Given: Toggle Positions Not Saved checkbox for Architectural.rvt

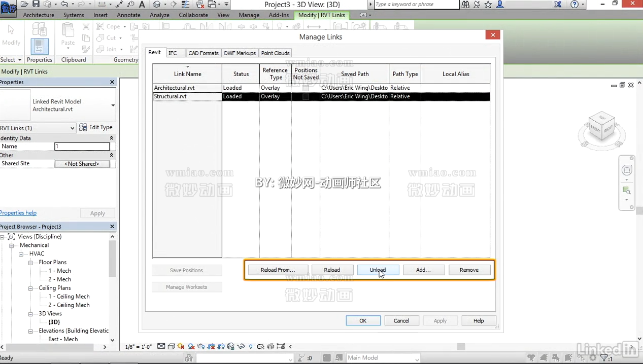Looking at the screenshot, I should [306, 88].
